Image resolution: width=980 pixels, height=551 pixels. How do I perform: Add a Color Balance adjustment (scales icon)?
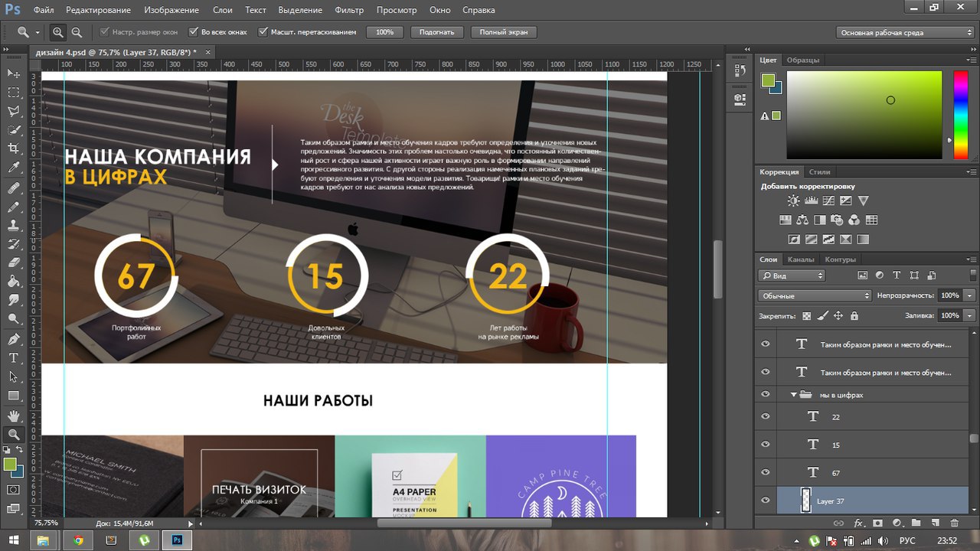[802, 220]
